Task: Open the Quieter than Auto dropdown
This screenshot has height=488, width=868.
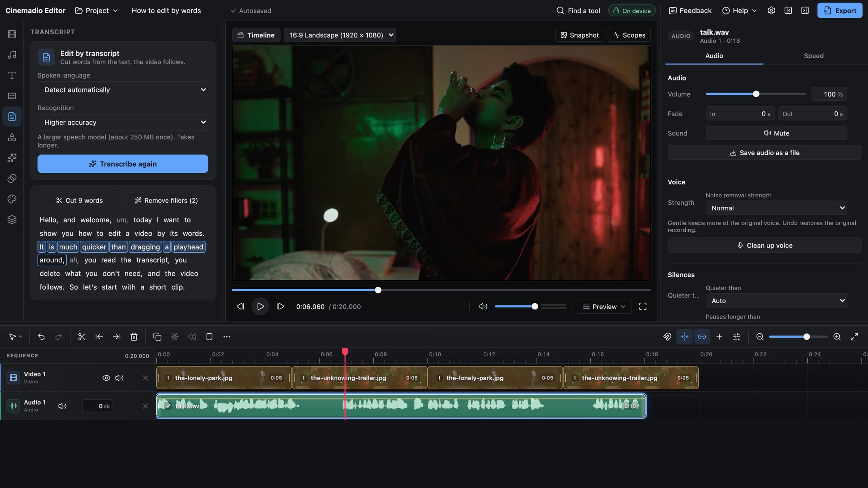Action: pos(776,301)
